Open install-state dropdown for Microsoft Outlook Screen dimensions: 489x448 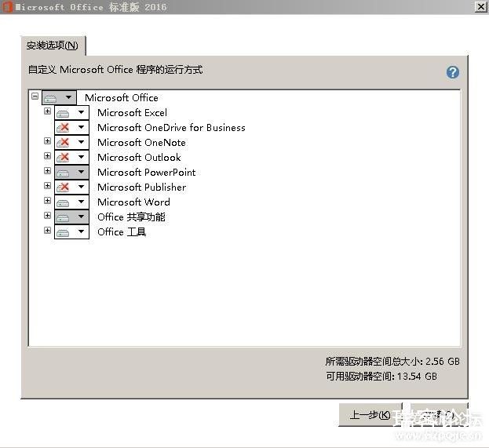coord(71,157)
